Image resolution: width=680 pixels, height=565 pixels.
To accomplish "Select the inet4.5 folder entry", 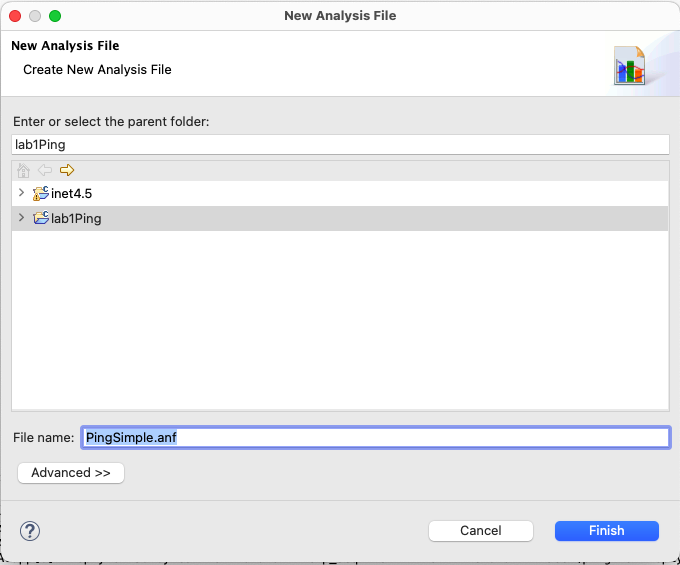I will [x=72, y=193].
